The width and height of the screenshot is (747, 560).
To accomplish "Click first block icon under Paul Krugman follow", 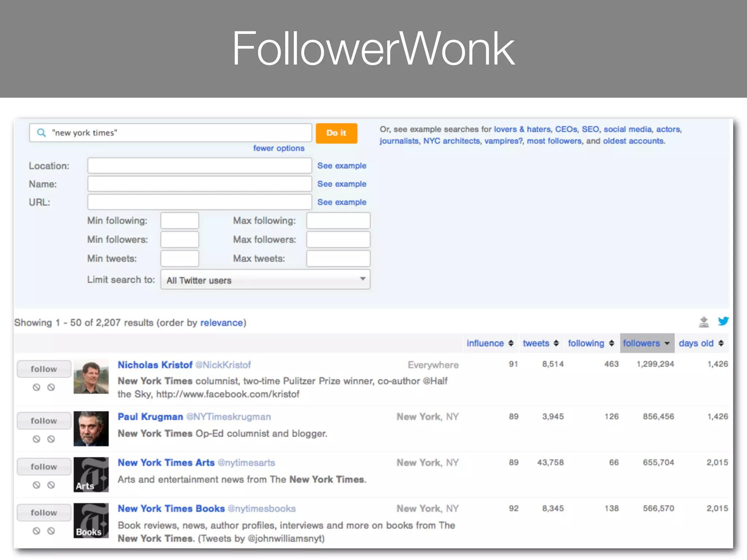I will click(x=36, y=439).
